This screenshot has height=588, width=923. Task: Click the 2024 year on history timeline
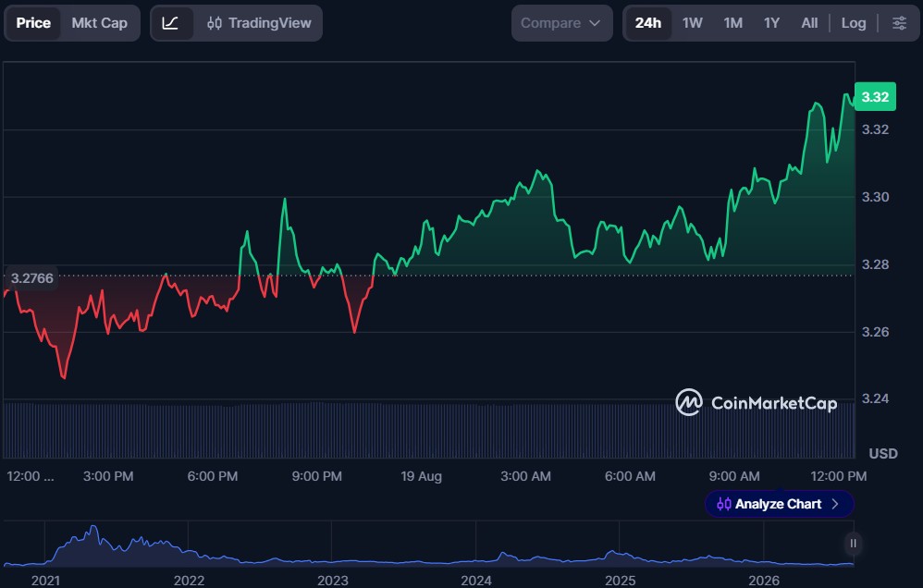[x=476, y=581]
